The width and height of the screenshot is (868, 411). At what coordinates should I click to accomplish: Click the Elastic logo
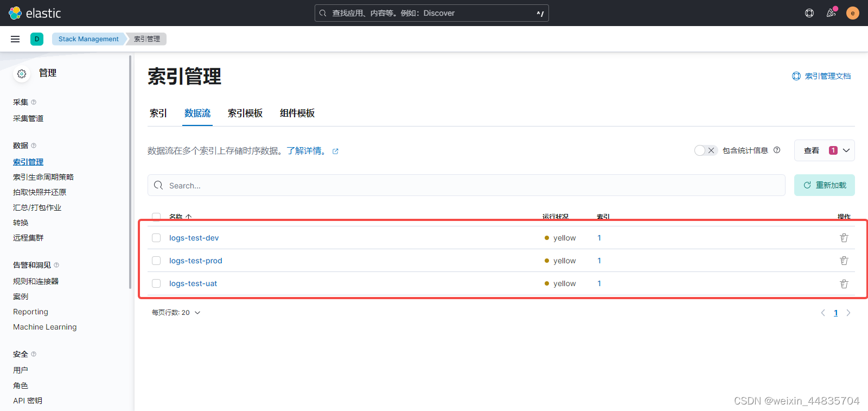click(x=35, y=13)
